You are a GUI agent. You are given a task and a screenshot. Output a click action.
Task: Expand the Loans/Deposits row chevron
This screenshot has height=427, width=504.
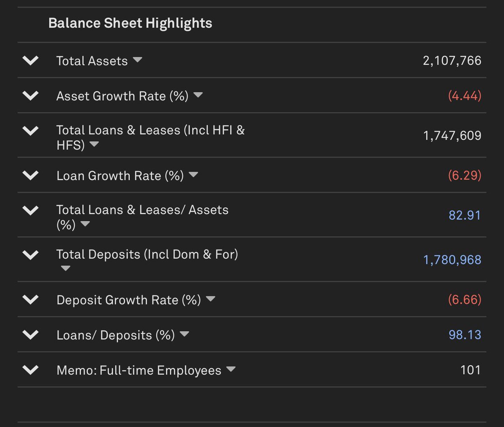tap(31, 335)
